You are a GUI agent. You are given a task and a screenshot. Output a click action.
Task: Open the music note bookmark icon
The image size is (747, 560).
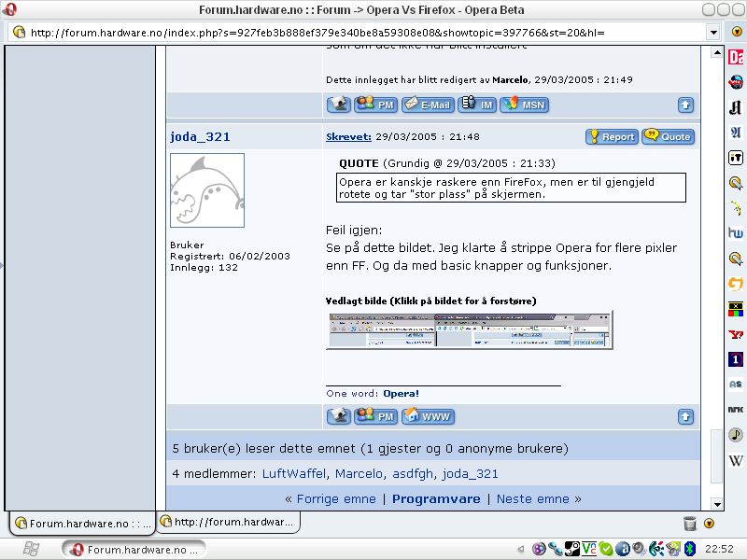click(x=736, y=435)
